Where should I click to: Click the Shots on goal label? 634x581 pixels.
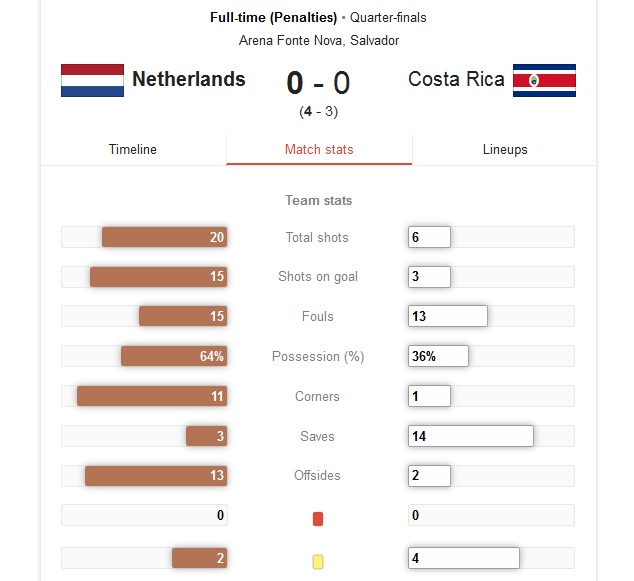318,277
